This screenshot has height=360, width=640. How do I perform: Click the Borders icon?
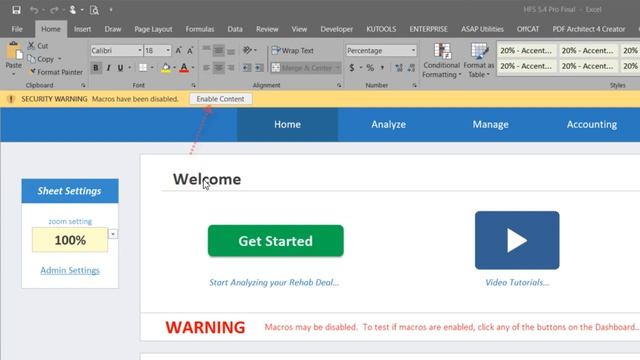coord(143,68)
